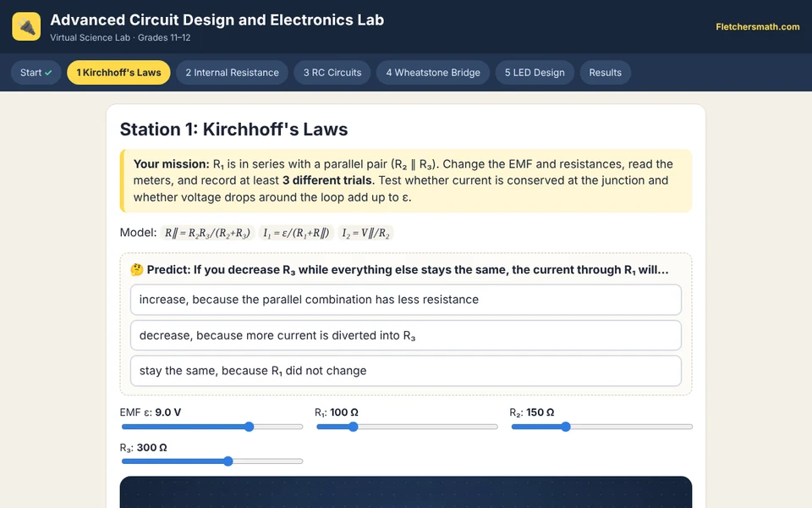Click the I₁ = ε/(R₁+R∥) formula

[x=296, y=233]
